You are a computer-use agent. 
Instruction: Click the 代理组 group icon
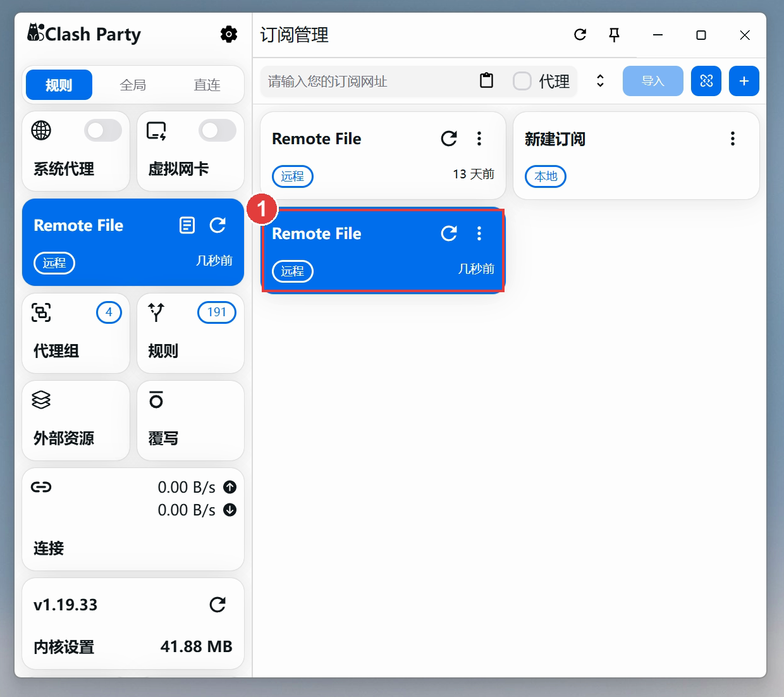pos(42,312)
